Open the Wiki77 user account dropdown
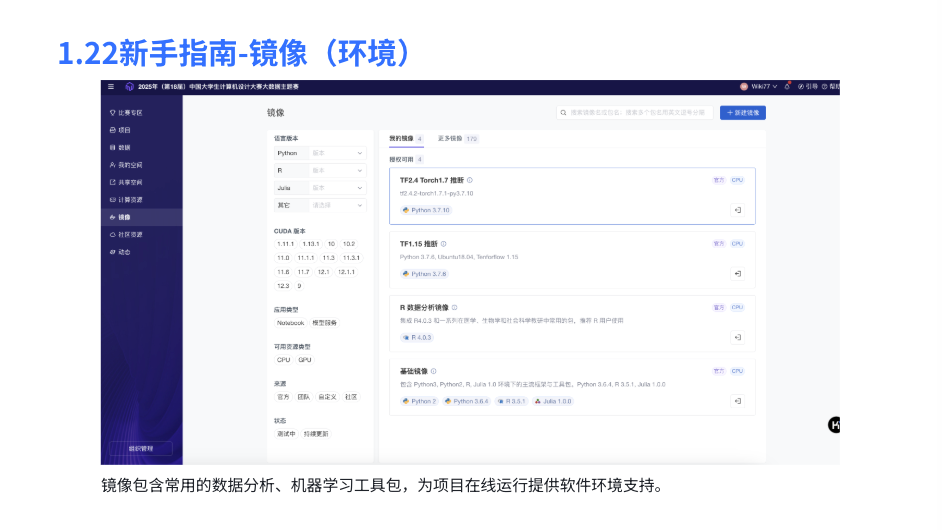This screenshot has height=530, width=942. (759, 87)
